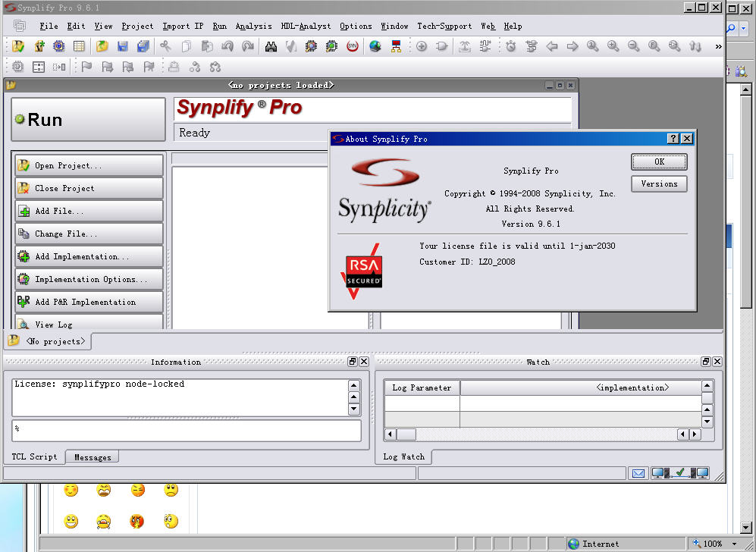Click the View Log button

[89, 322]
